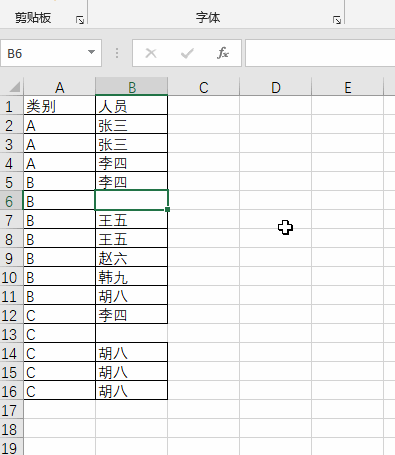Select row 6 header
395x455 pixels.
pyautogui.click(x=12, y=201)
